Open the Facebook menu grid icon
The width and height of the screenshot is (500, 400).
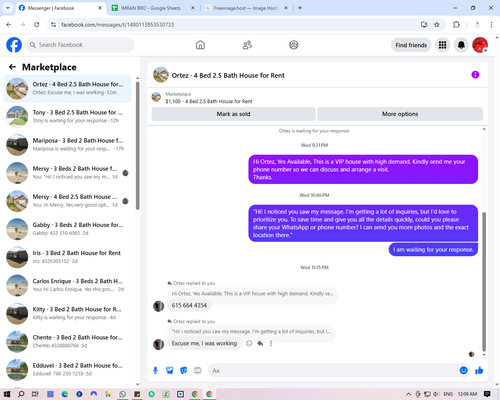click(x=442, y=45)
